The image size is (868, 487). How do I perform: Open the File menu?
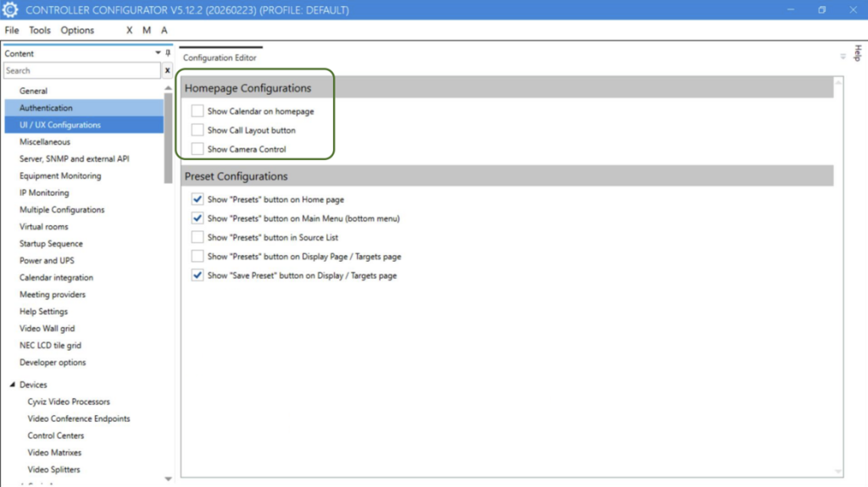[12, 30]
